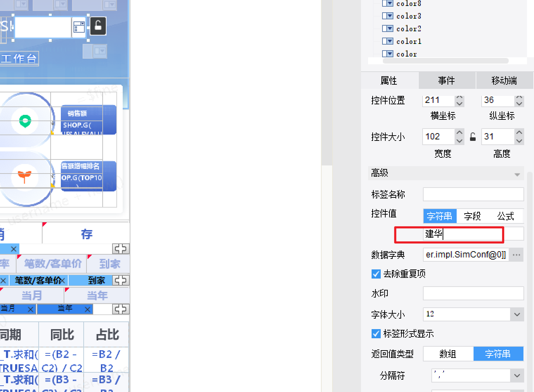Select the color1 tree item
534x392 pixels.
pos(408,41)
